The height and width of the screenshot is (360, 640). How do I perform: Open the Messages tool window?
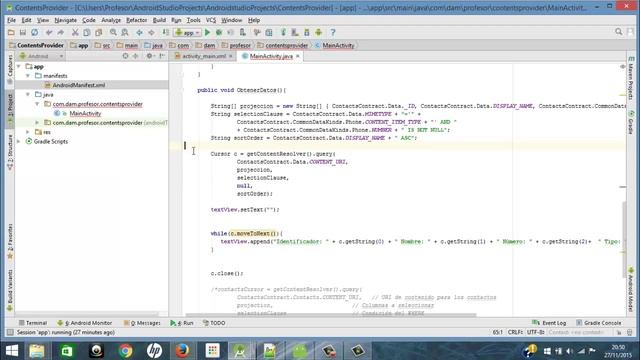[142, 323]
